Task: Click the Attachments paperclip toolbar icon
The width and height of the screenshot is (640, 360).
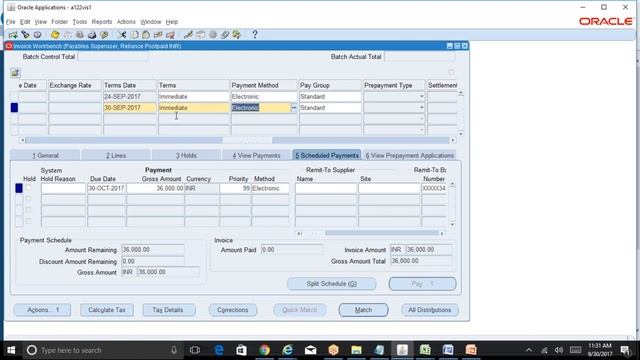Action: click(225, 35)
